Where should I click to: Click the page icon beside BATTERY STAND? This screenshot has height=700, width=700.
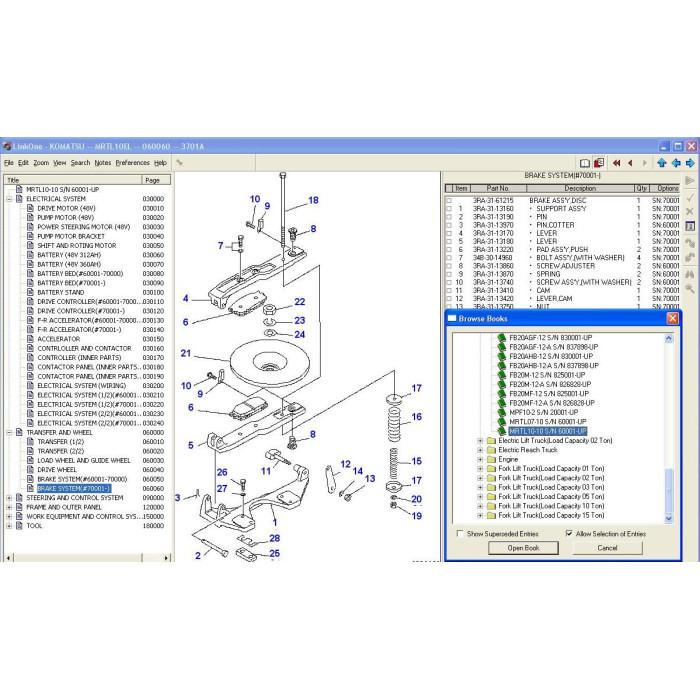click(30, 292)
